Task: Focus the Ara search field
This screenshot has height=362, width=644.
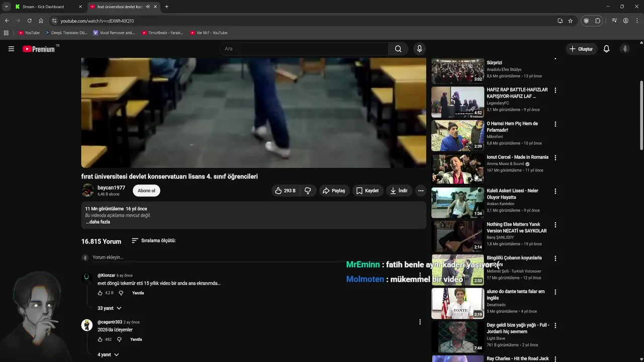Action: point(304,49)
